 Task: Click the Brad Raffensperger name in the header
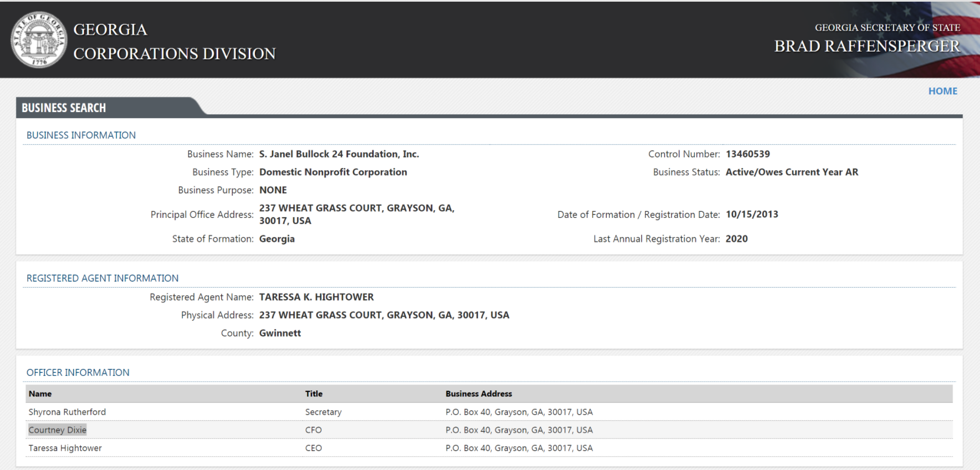pyautogui.click(x=867, y=47)
